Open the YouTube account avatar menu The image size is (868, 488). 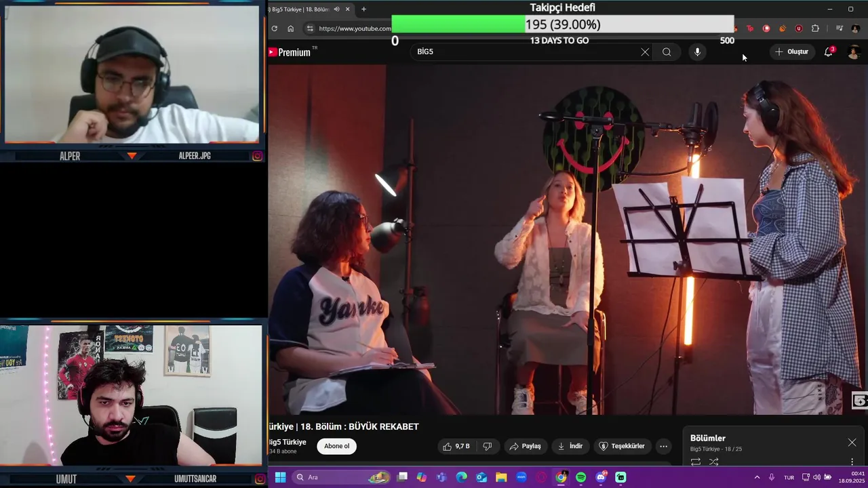click(x=854, y=52)
